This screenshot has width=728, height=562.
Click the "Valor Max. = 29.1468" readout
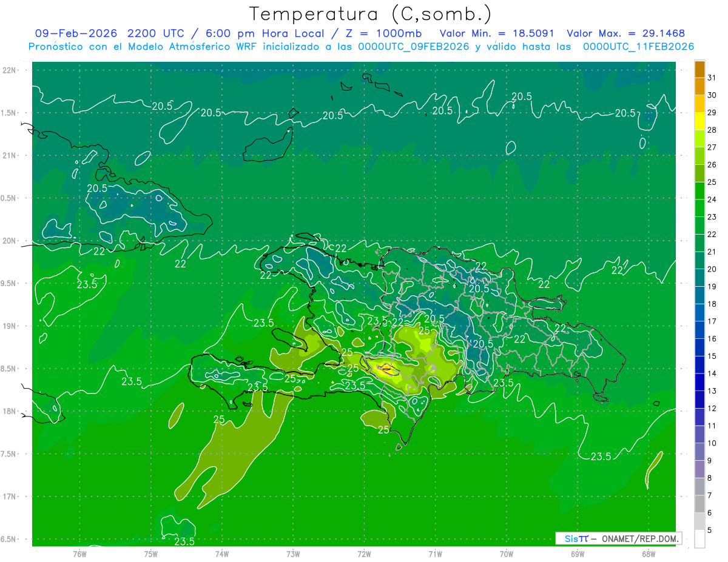[x=625, y=33]
